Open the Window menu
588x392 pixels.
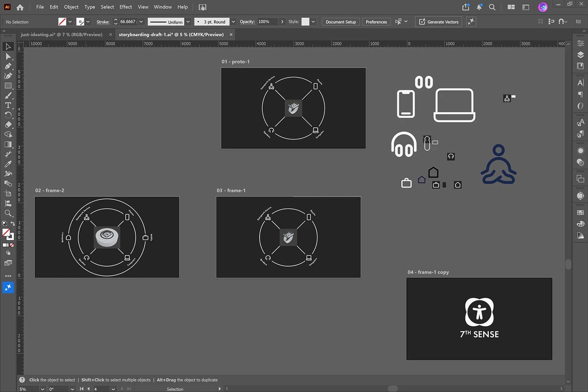[163, 7]
